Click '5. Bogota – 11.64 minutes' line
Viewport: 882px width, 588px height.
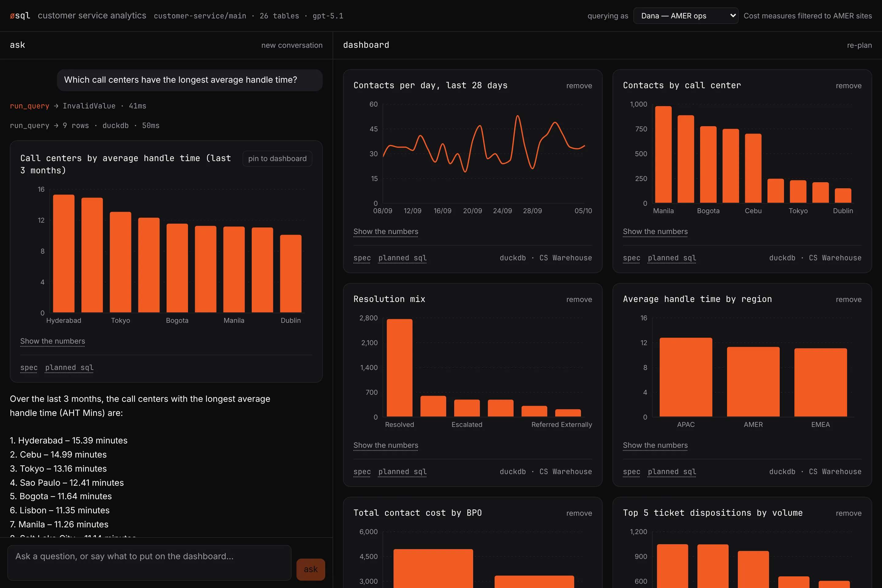[61, 496]
